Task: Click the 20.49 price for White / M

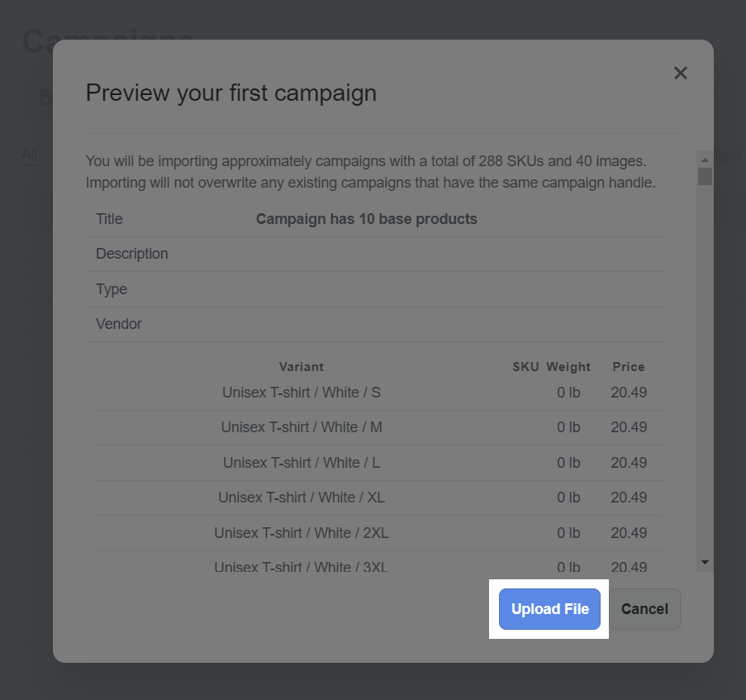Action: pos(629,427)
